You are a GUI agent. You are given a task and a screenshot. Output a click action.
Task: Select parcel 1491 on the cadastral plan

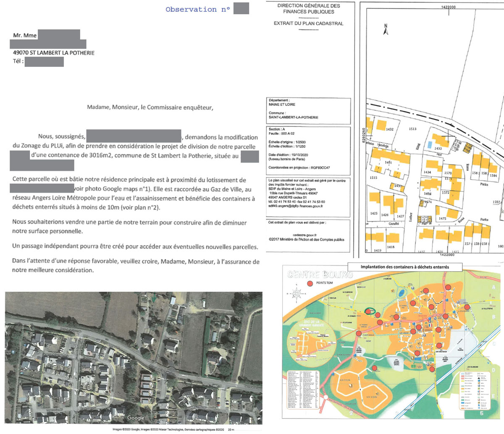click(x=388, y=162)
